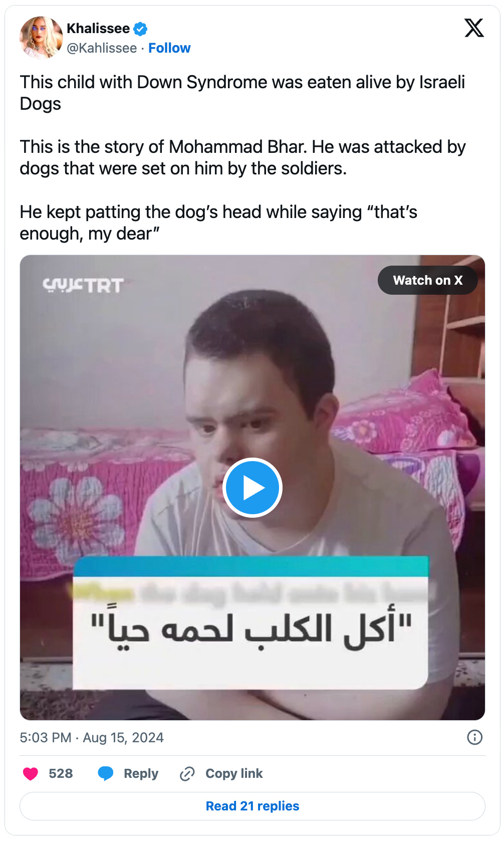Click the chain link icon
This screenshot has height=843, width=504.
[x=187, y=774]
